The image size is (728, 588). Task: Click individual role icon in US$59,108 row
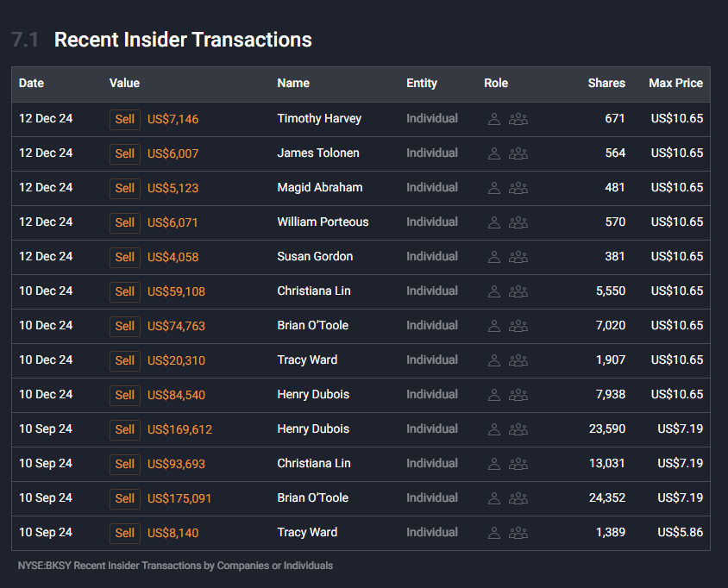494,291
